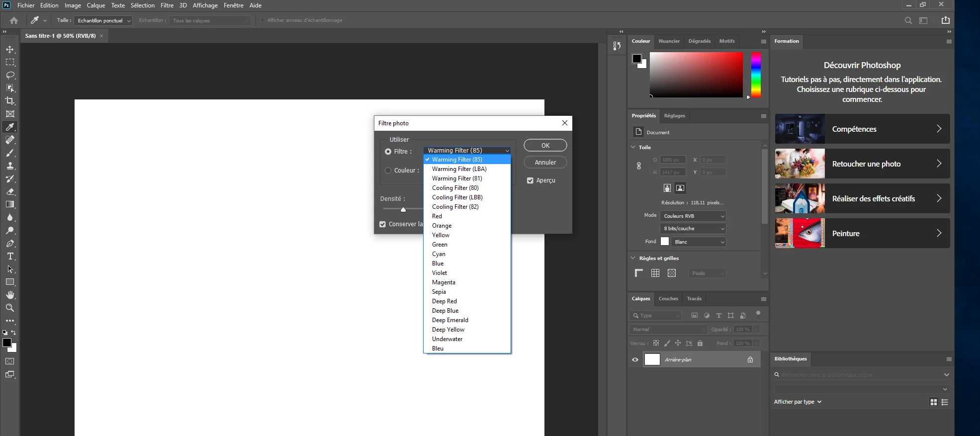The image size is (980, 436).
Task: Open the Filtre menu in menu bar
Action: 167,5
